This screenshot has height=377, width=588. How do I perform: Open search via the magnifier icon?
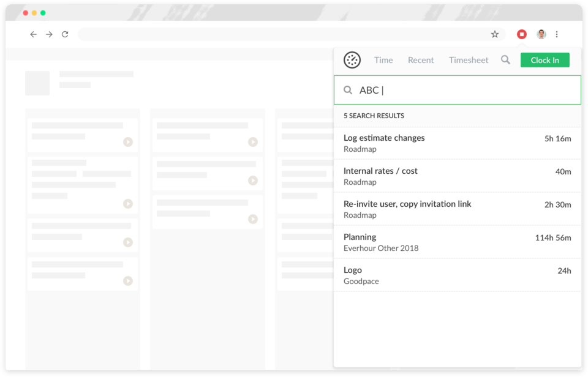tap(505, 60)
